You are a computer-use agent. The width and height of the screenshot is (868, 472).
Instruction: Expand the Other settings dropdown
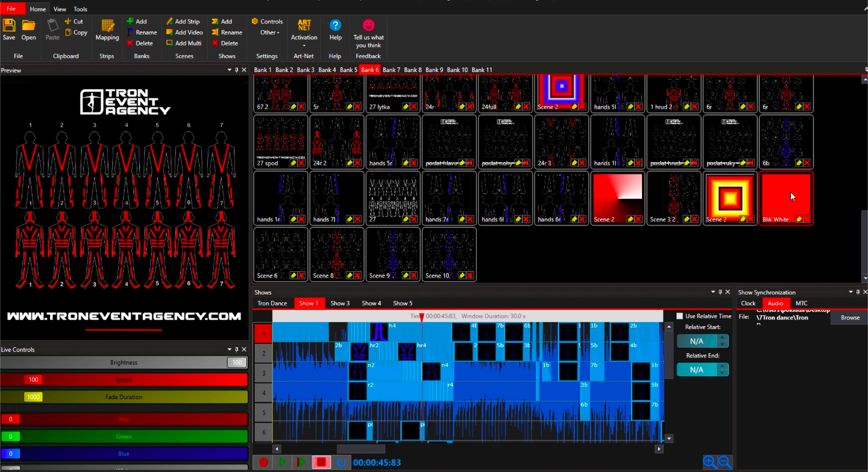click(x=269, y=33)
